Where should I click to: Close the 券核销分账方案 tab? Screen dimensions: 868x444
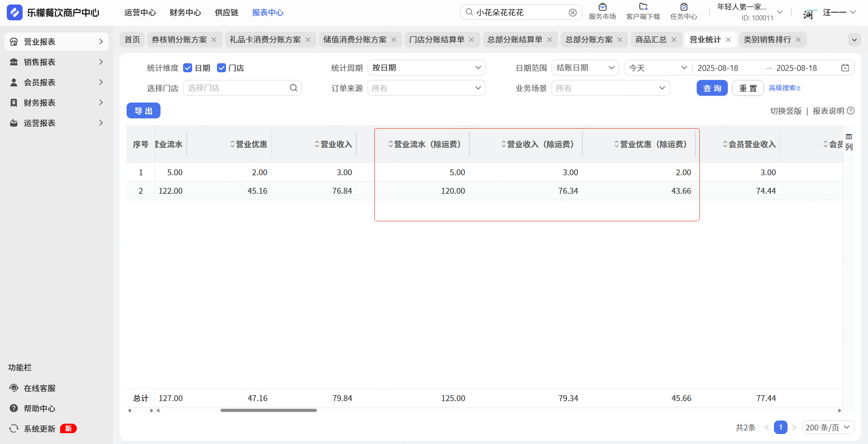(214, 40)
